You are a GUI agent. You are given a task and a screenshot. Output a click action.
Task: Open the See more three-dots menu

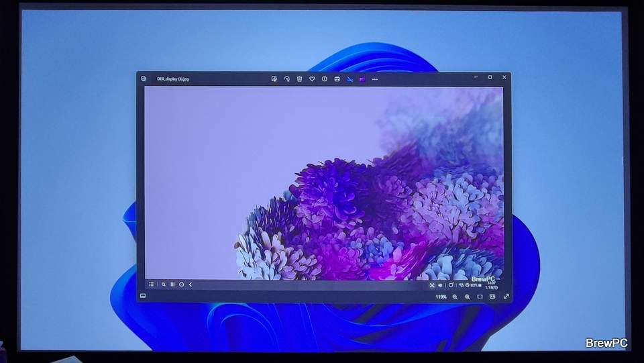pos(375,79)
